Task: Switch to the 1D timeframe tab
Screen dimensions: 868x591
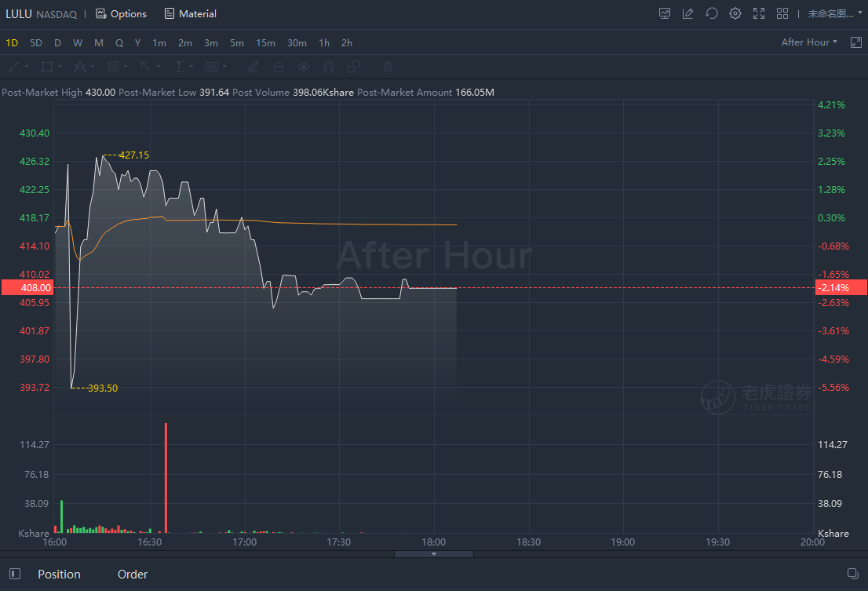Action: click(x=12, y=42)
